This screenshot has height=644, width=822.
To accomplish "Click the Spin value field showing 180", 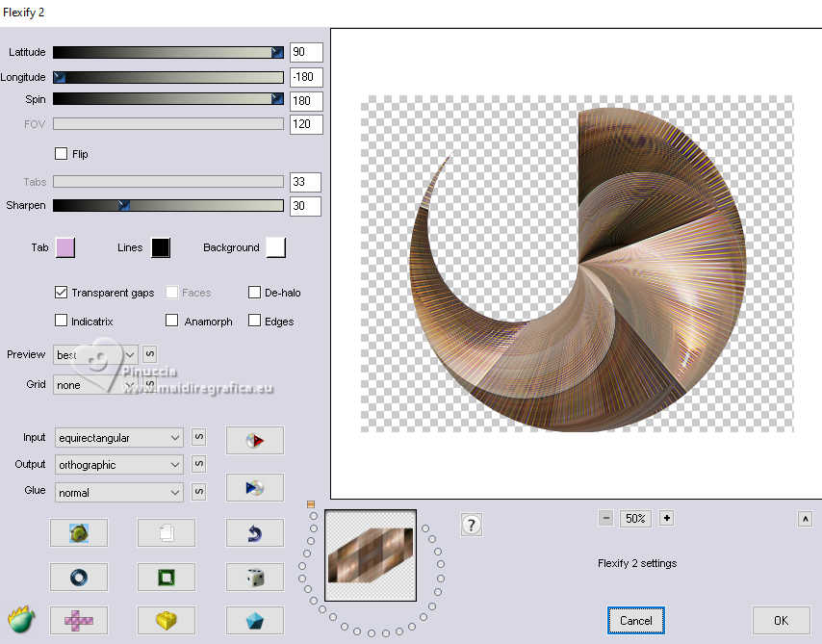I will [x=306, y=101].
